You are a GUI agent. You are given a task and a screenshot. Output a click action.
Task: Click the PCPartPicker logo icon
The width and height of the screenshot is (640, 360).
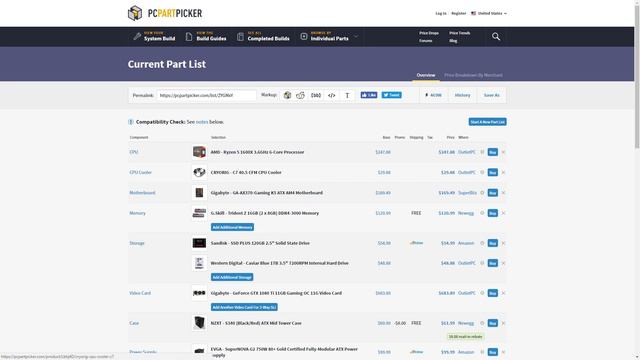point(135,13)
